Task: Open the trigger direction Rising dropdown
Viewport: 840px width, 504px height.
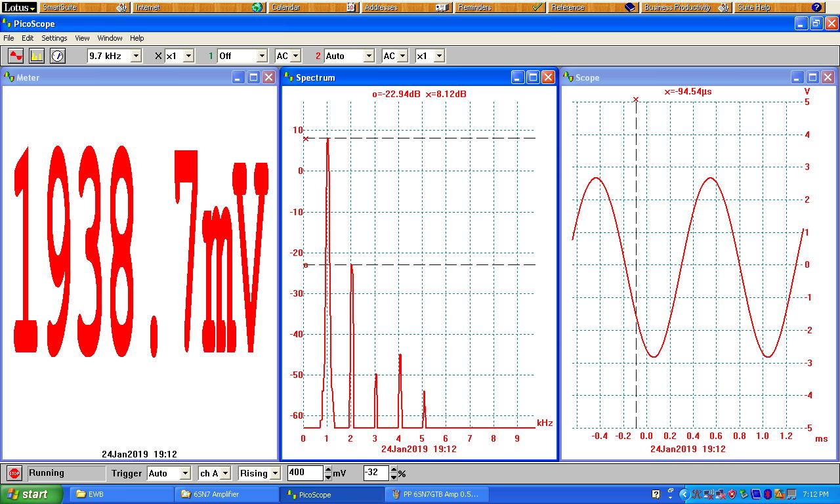Action: pyautogui.click(x=275, y=473)
